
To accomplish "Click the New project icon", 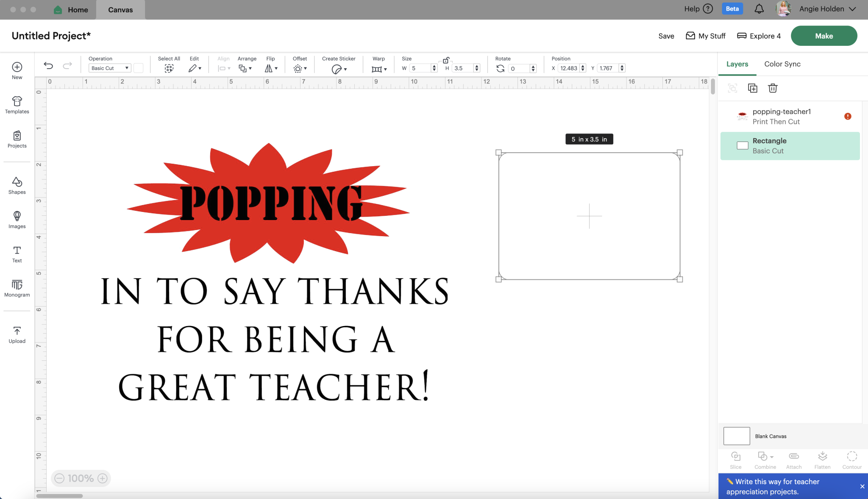I will [x=17, y=67].
